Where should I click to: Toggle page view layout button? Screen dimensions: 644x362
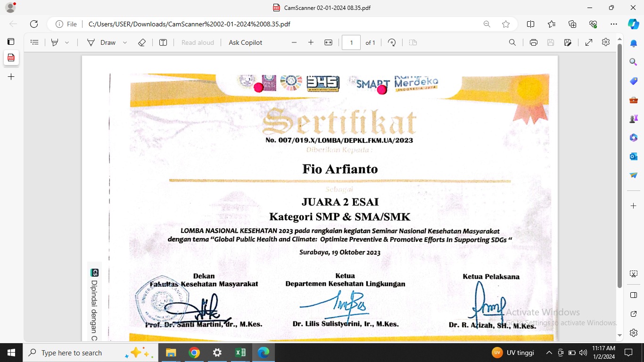[413, 42]
